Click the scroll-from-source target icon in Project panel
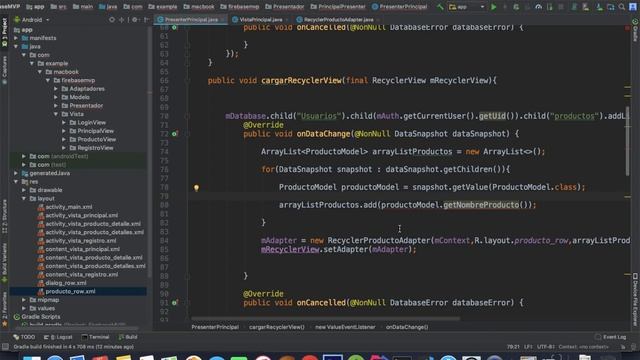Viewport: 640px width, 360px height. point(112,20)
